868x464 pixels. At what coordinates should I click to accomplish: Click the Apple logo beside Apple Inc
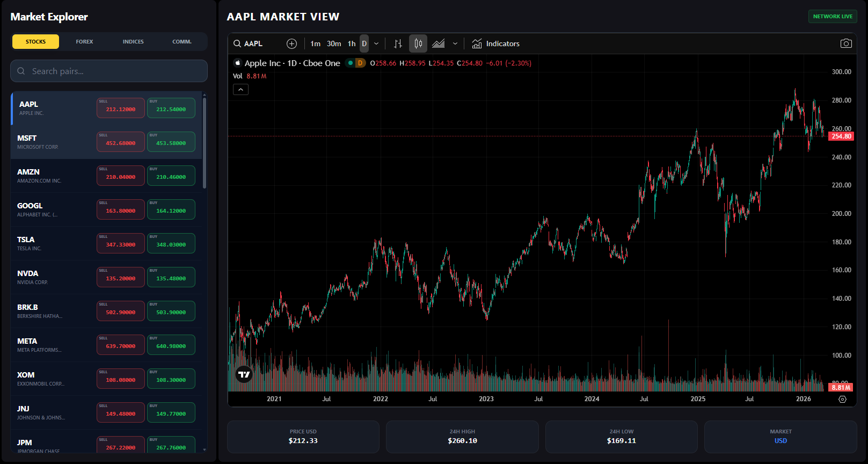(x=237, y=63)
